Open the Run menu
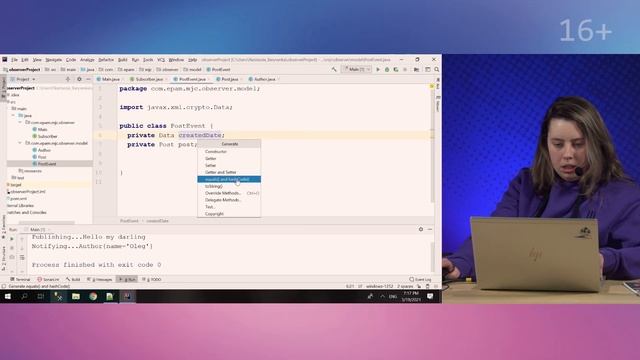 [x=135, y=60]
